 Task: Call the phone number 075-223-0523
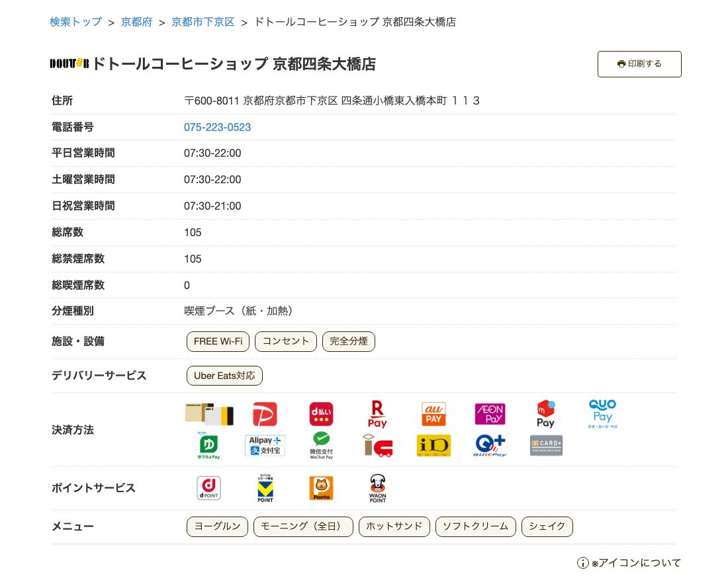(x=217, y=127)
